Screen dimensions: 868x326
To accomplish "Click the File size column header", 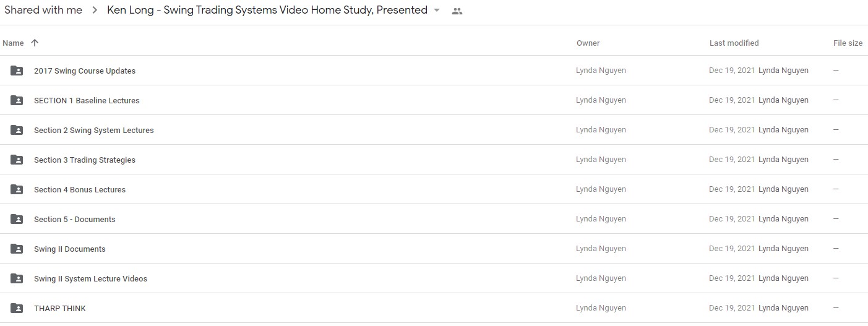I will pyautogui.click(x=848, y=43).
